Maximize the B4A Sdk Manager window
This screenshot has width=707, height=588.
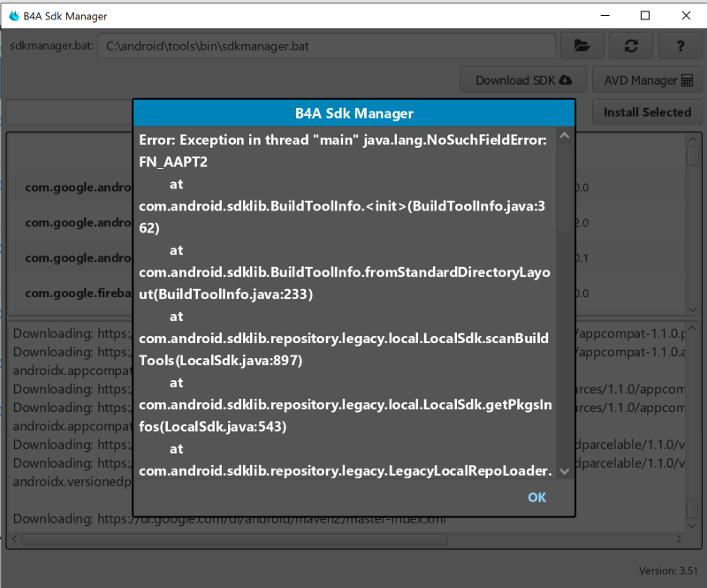point(645,16)
